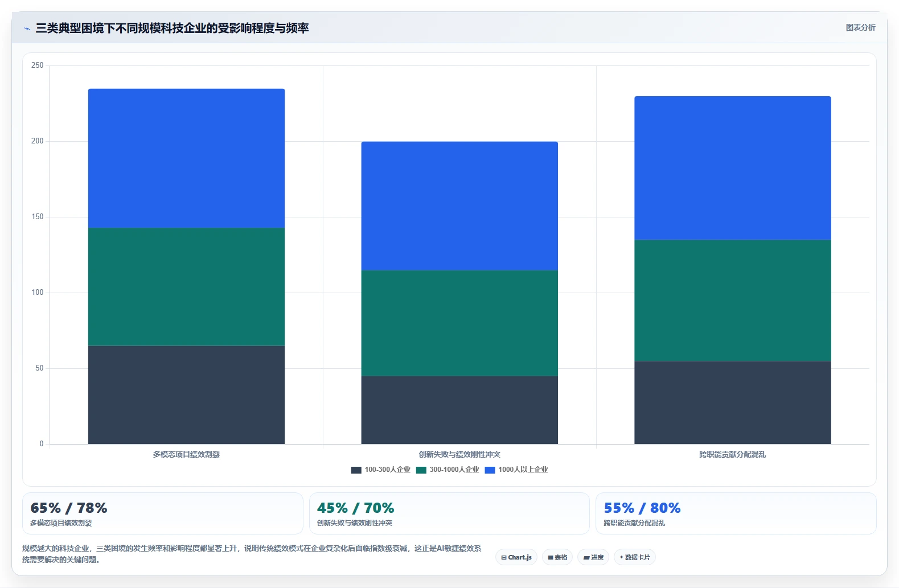This screenshot has height=588, width=899.
Task: Click the card caption 创新失败与绩效刚性冲突 under 45% / 70%
Action: [355, 523]
